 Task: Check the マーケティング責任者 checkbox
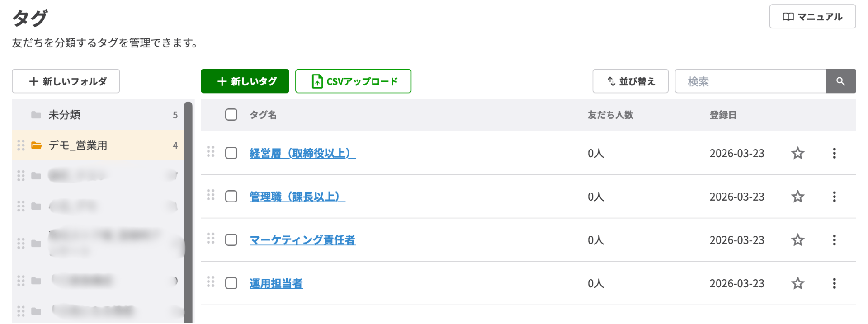coord(231,240)
